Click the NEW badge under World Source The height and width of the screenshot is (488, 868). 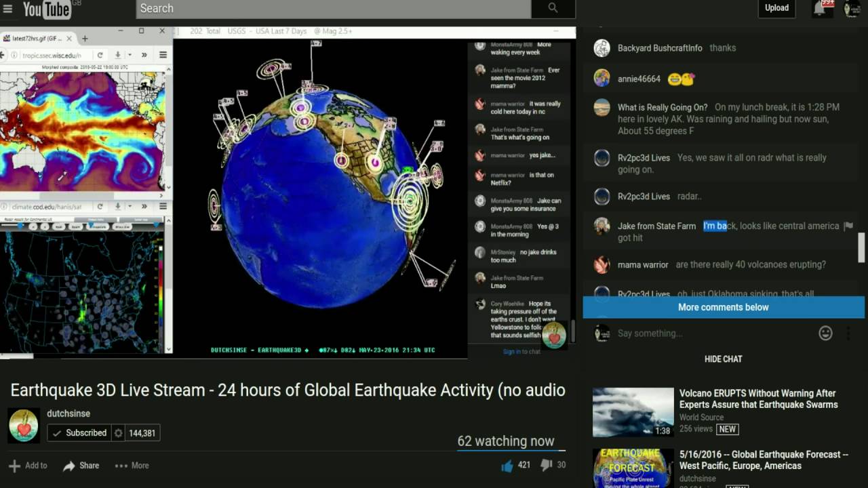(x=728, y=429)
